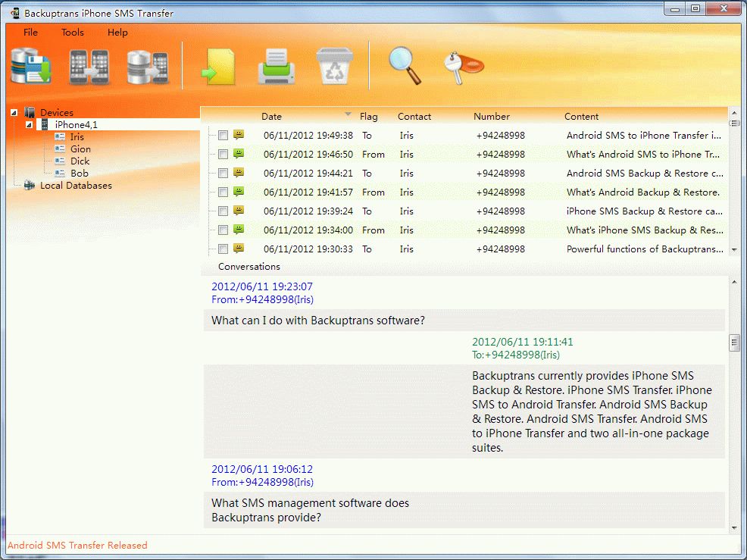
Task: Select Local Databases tree item
Action: pyautogui.click(x=76, y=186)
